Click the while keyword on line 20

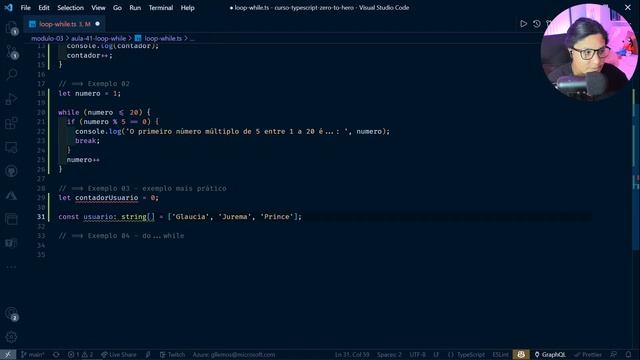pyautogui.click(x=69, y=112)
